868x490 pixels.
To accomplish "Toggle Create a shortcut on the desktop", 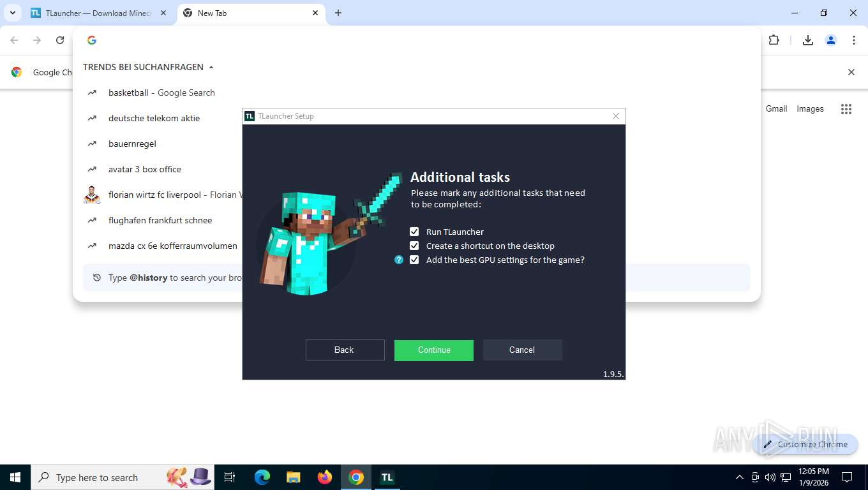I will pos(414,246).
